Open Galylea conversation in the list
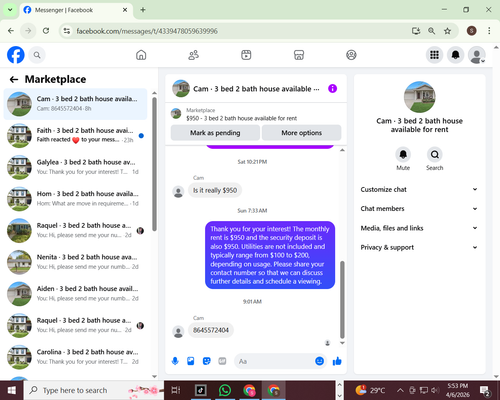This screenshot has height=400, width=500. coord(75,167)
